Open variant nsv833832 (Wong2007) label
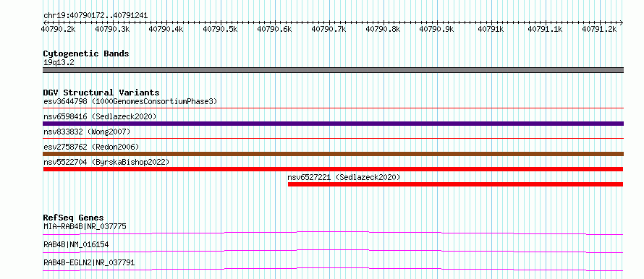The width and height of the screenshot is (644, 279). (x=87, y=132)
